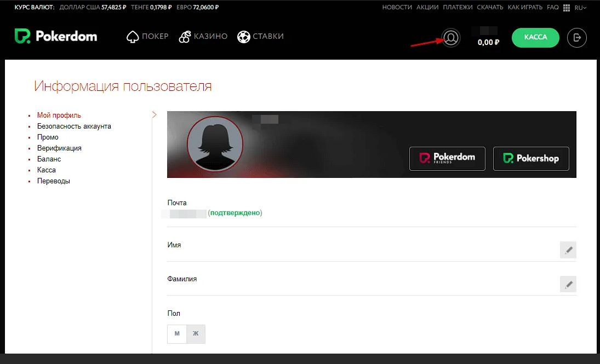600x364 pixels.
Task: Open the apps grid icon
Action: pos(567,8)
